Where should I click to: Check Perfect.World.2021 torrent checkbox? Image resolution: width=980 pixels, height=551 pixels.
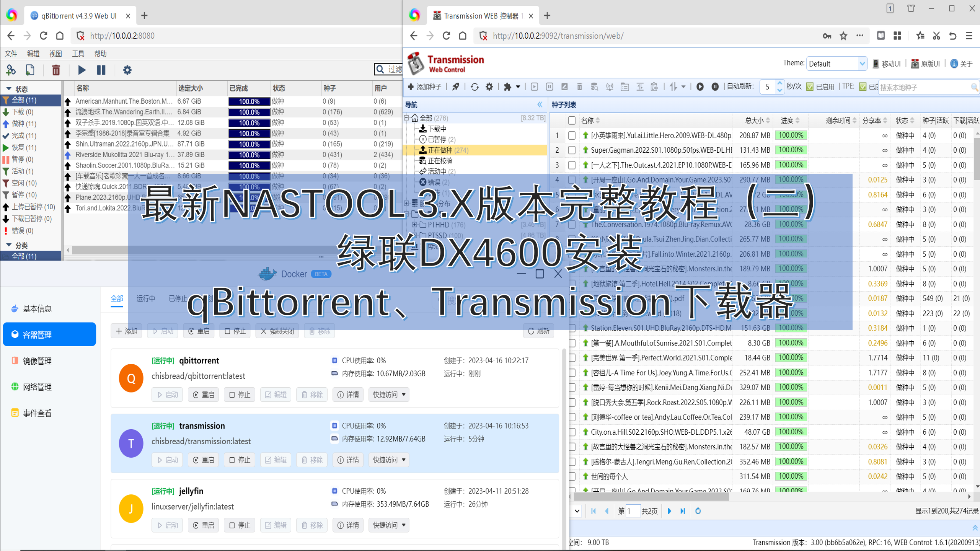point(572,358)
